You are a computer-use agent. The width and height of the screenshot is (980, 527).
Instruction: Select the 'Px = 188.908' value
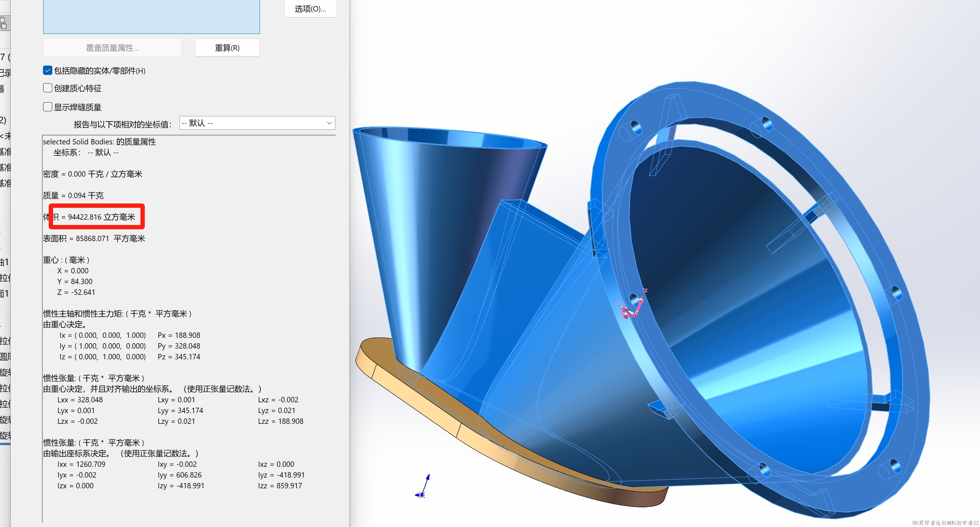pos(179,335)
